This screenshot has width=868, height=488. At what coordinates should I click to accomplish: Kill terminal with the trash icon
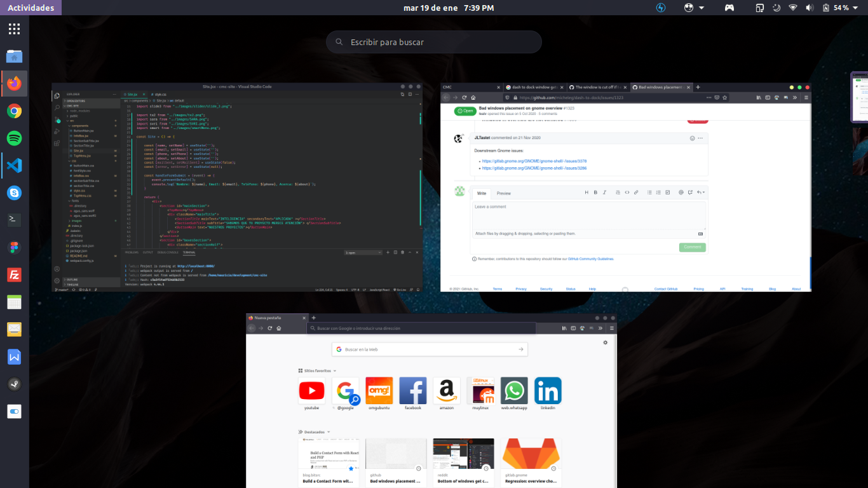point(402,252)
